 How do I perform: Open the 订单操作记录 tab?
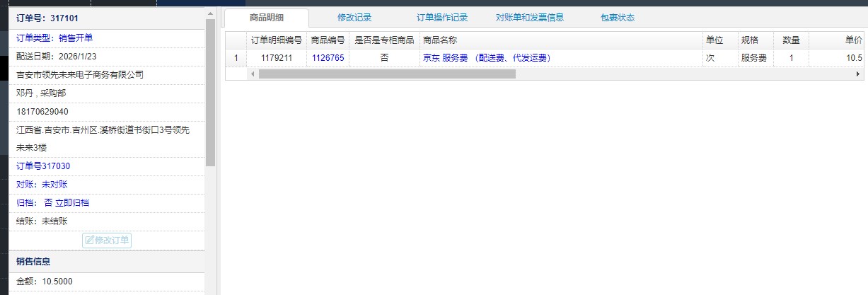pyautogui.click(x=442, y=18)
